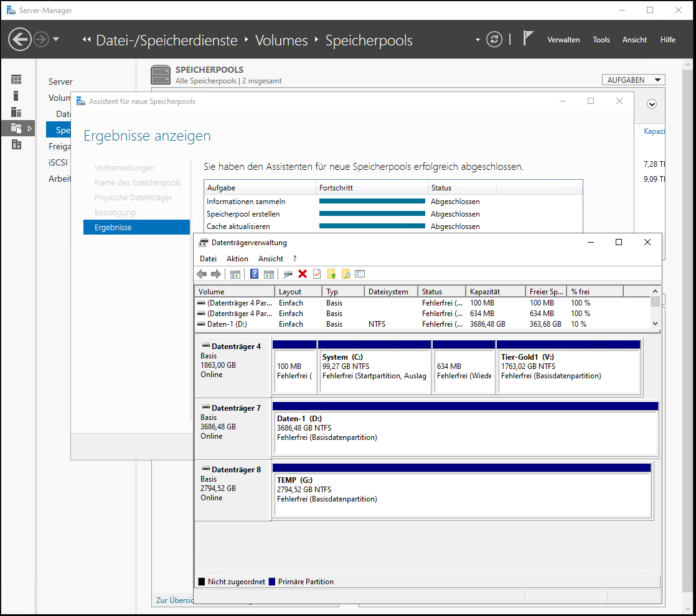Open the blue help question mark icon
Image resolution: width=696 pixels, height=616 pixels.
[255, 274]
